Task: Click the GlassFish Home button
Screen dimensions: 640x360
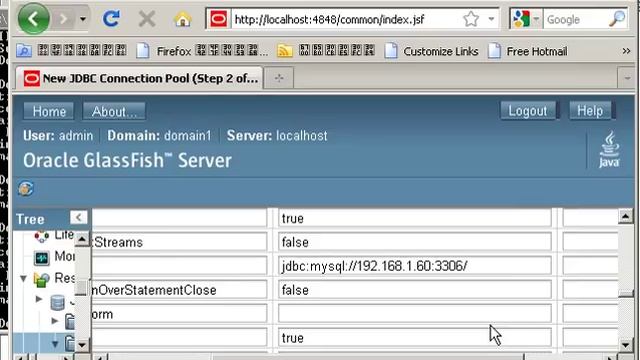Action: point(49,111)
